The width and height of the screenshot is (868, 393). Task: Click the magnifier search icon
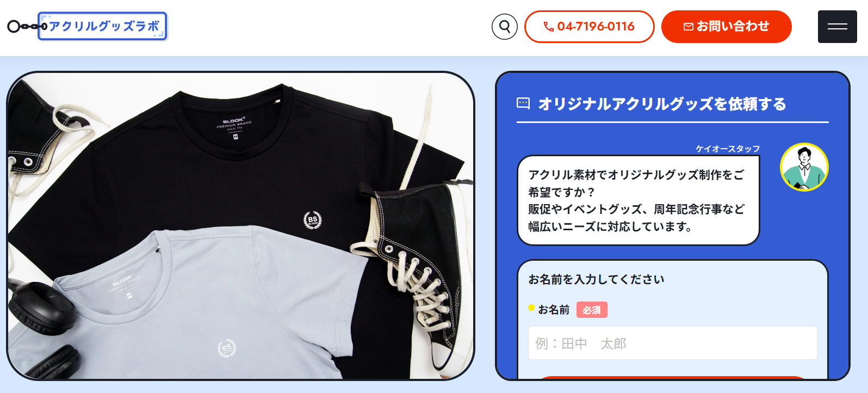(504, 26)
